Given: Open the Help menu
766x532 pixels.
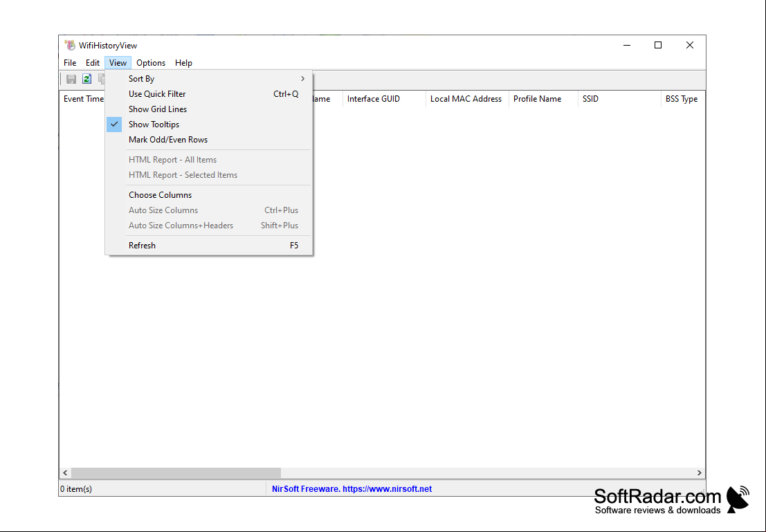Looking at the screenshot, I should point(183,63).
